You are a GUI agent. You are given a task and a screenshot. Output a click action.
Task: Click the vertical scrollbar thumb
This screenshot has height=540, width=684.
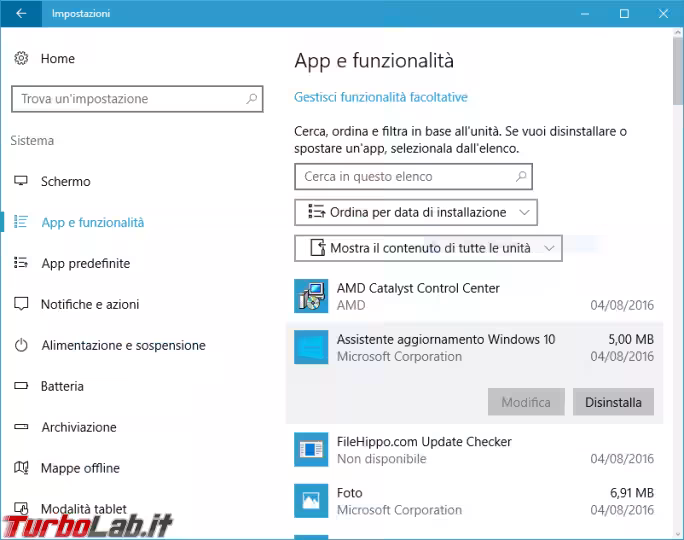pyautogui.click(x=677, y=72)
